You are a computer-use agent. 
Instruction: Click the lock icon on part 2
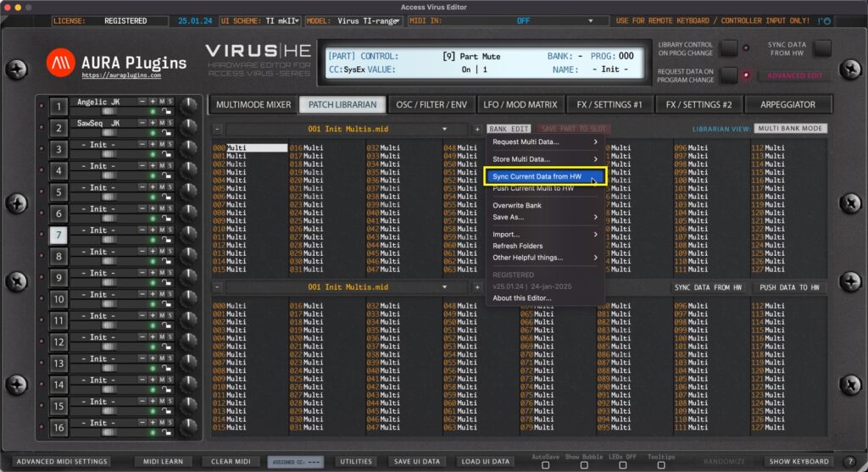(166, 133)
